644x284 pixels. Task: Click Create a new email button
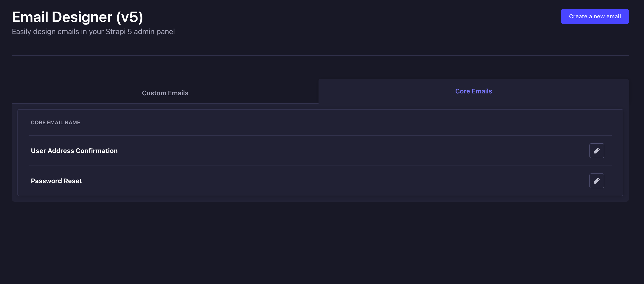(x=595, y=16)
